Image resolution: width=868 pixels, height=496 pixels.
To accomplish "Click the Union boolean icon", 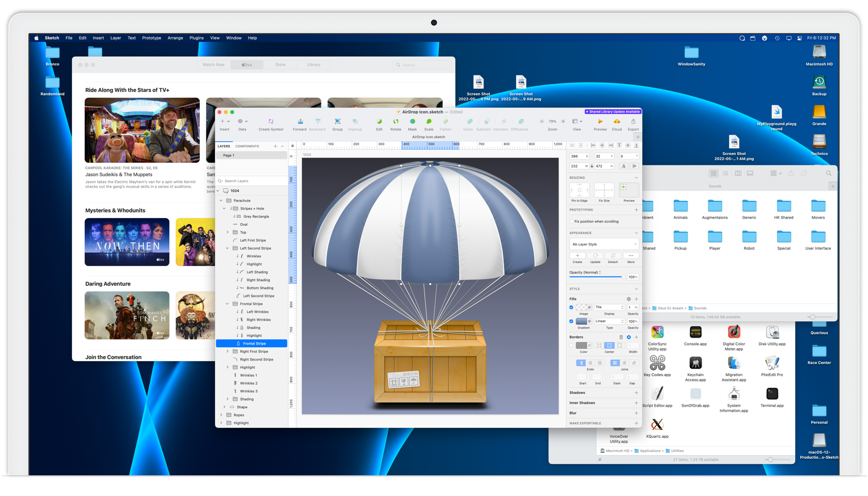I will 469,122.
